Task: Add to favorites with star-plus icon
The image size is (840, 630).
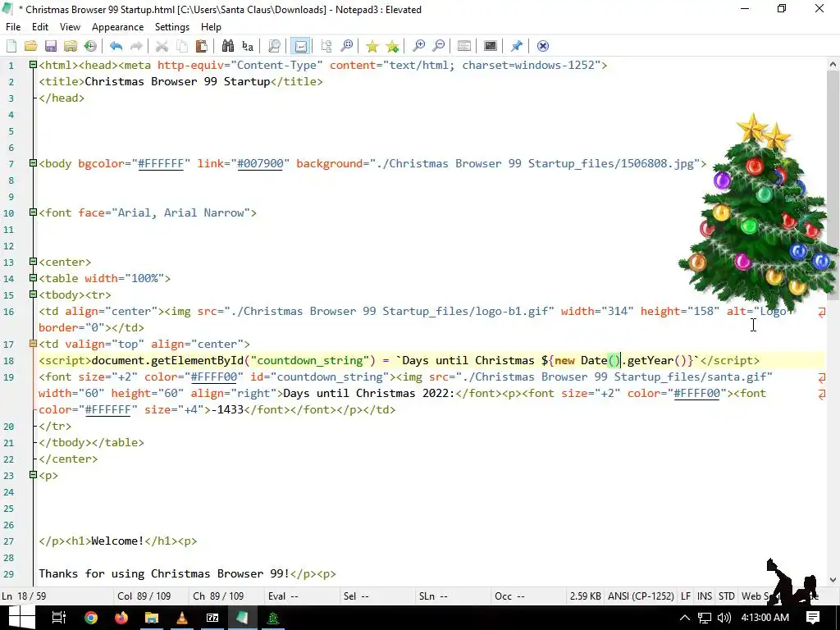Action: click(392, 46)
